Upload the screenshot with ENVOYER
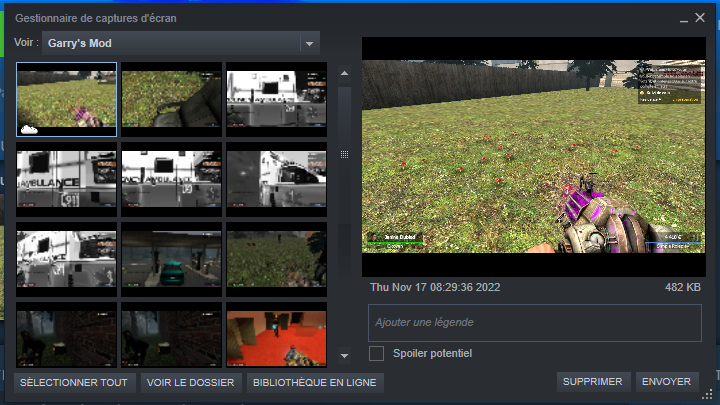The image size is (720, 405). point(666,382)
